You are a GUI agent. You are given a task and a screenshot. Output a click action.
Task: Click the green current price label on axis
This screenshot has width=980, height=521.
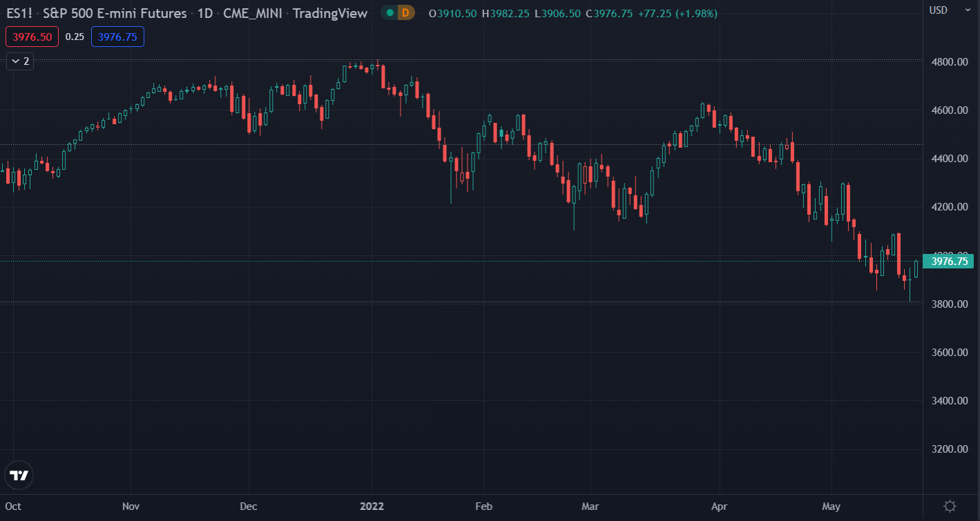point(948,261)
